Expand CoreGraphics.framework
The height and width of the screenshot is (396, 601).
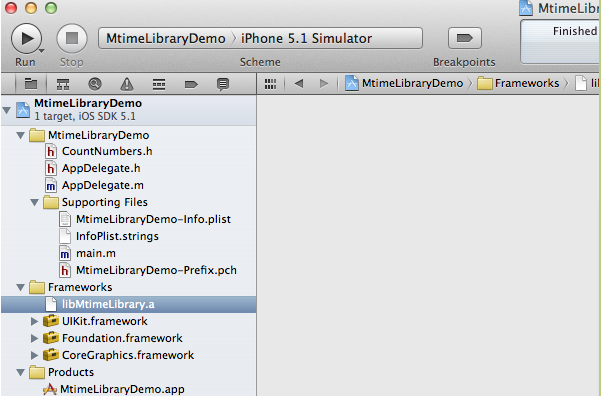click(34, 355)
